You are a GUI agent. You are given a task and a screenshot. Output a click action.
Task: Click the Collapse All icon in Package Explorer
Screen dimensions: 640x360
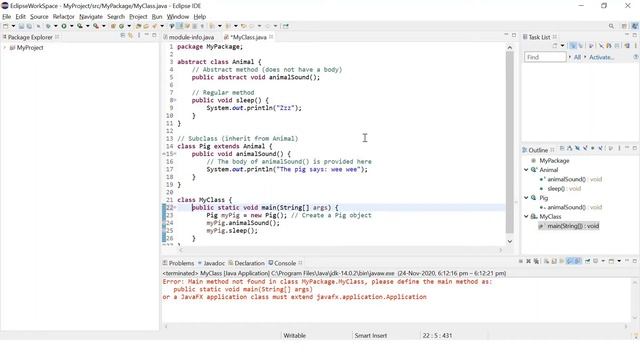122,36
